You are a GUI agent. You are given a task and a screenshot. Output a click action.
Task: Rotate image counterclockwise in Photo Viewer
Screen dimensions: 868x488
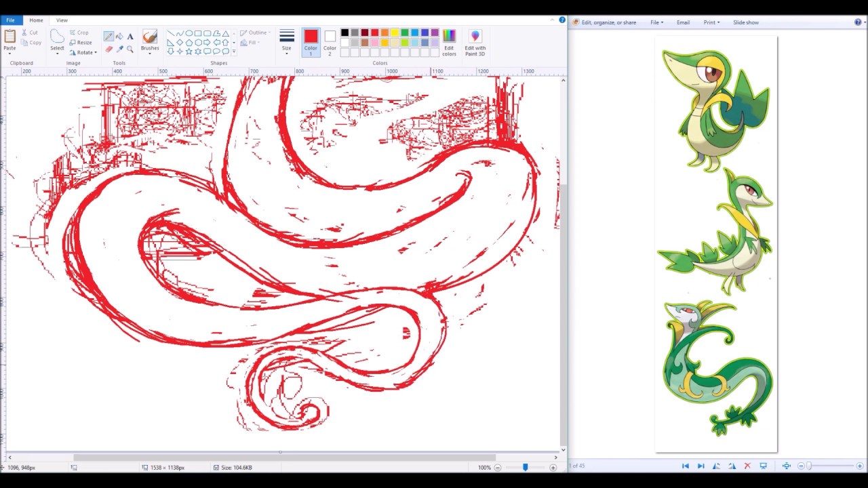[717, 466]
